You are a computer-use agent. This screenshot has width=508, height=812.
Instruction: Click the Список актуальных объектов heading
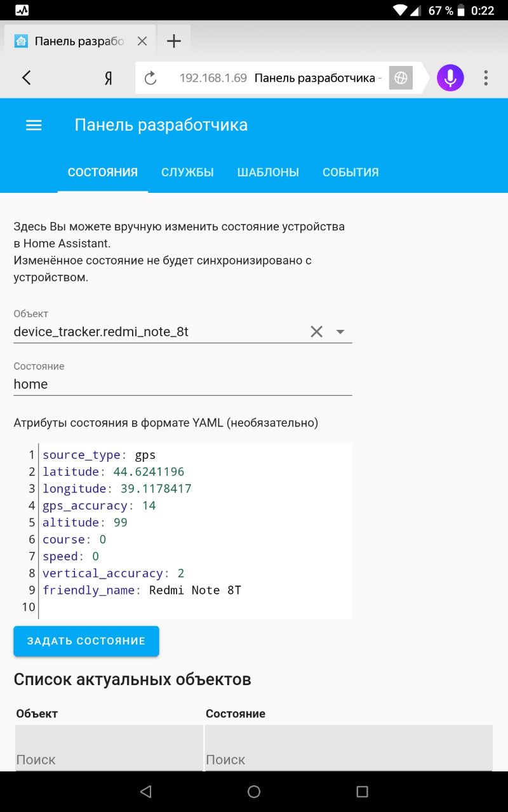(133, 679)
